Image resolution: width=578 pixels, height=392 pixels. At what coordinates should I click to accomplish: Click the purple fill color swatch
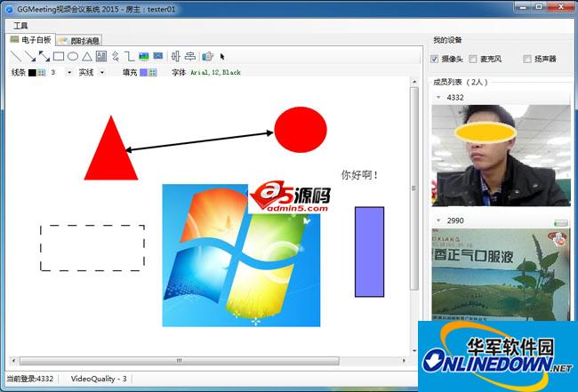click(x=143, y=73)
